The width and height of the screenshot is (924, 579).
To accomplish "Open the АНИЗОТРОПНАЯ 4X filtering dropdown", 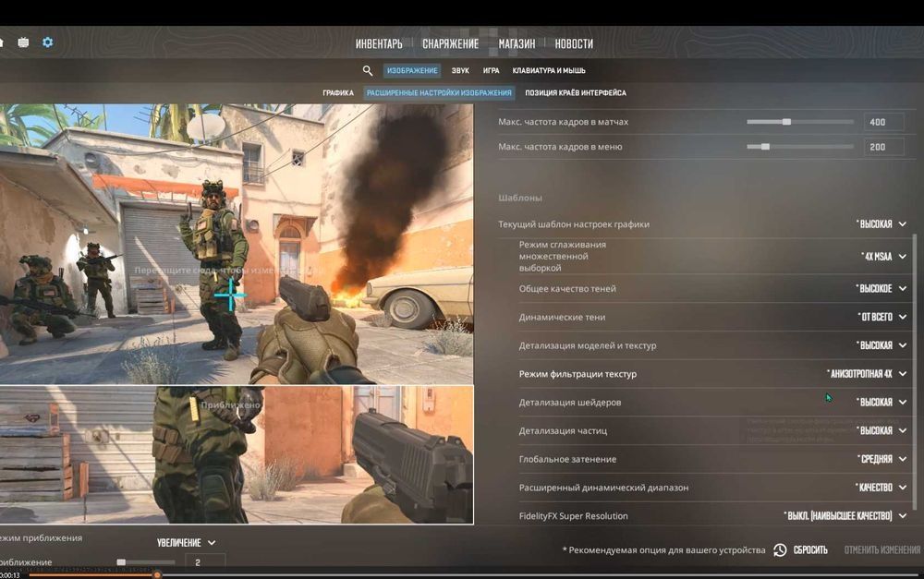I will [867, 373].
